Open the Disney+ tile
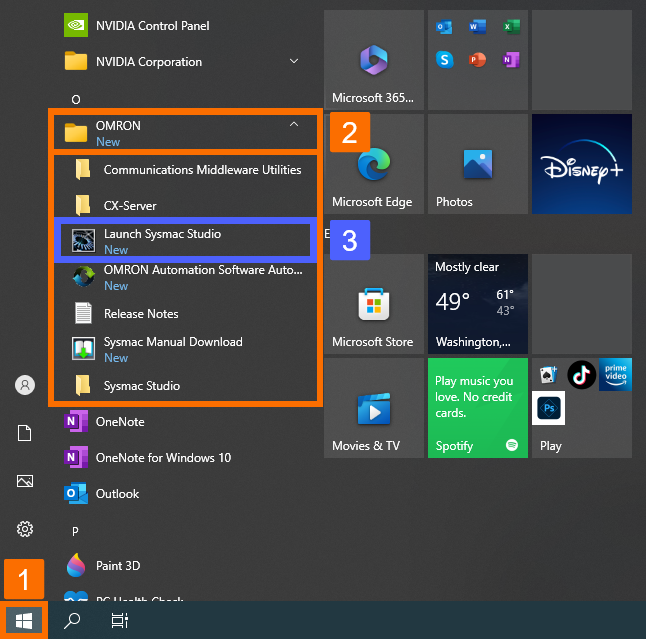This screenshot has height=639, width=646. [582, 164]
